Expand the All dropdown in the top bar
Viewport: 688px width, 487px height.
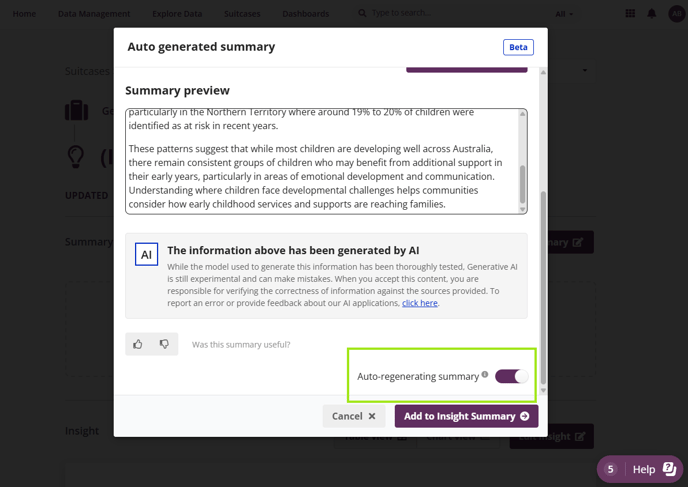point(565,14)
